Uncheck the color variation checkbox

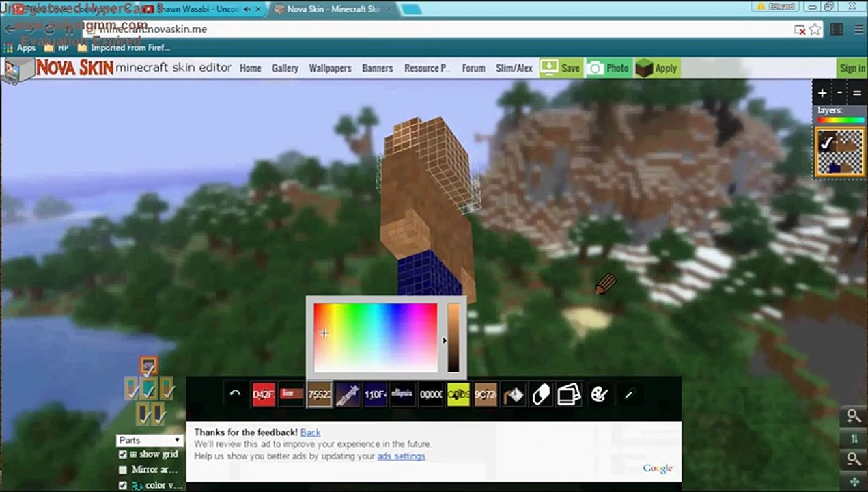pos(123,485)
